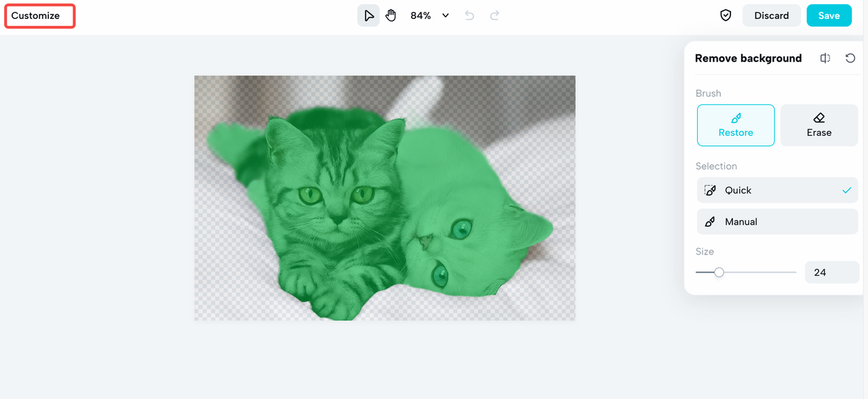Save the edited image
The height and width of the screenshot is (399, 868).
829,16
